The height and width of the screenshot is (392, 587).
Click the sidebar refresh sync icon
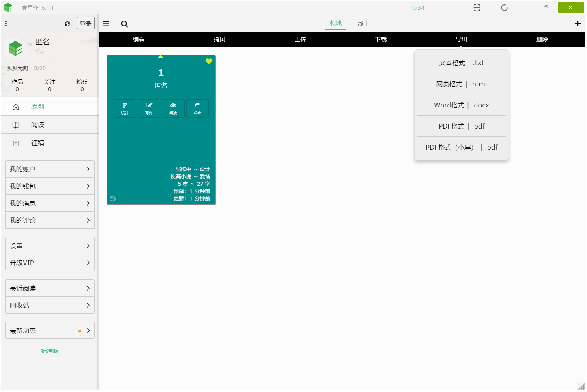coord(67,24)
